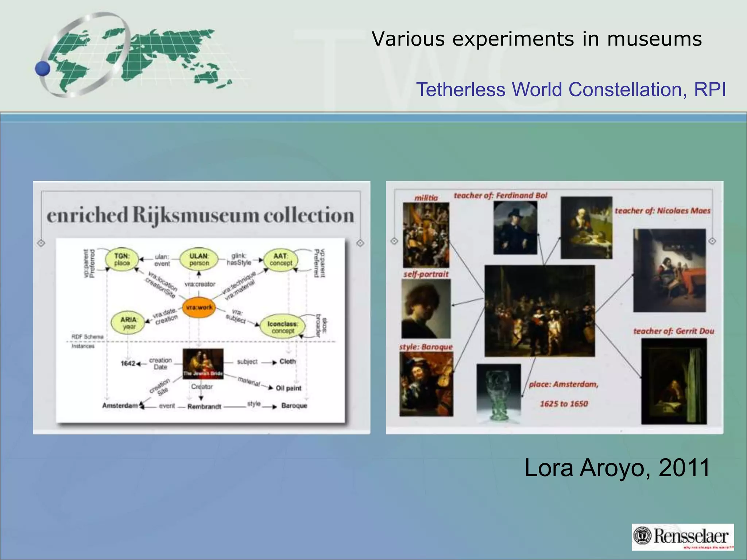
Task: Click the AAT concept node
Action: click(280, 260)
